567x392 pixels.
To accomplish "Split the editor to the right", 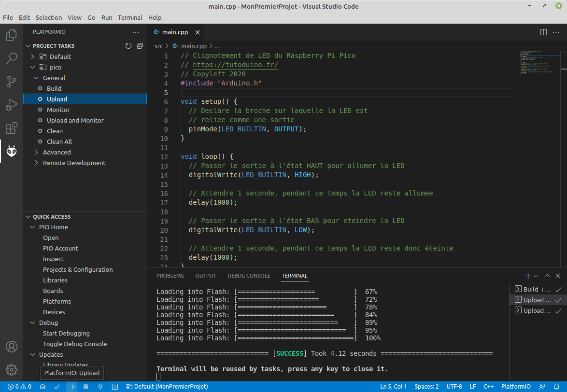I will pyautogui.click(x=543, y=32).
